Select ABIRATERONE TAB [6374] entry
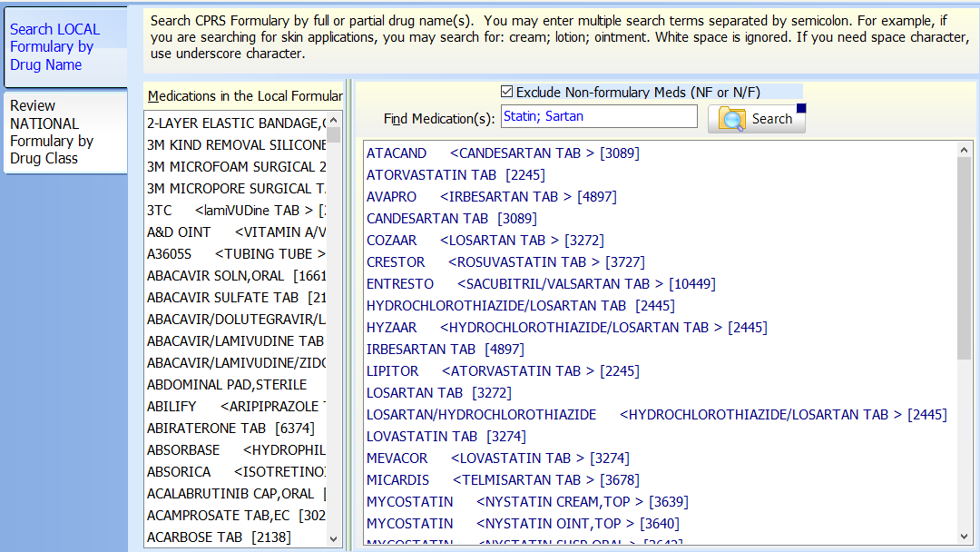Viewport: 980px width, 552px height. point(236,429)
